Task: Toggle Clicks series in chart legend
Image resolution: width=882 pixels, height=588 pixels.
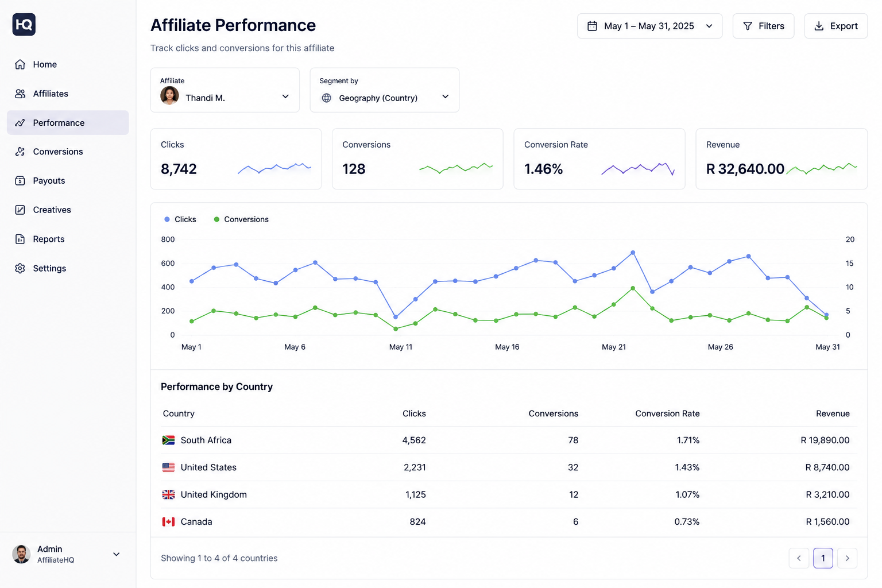Action: pos(180,219)
